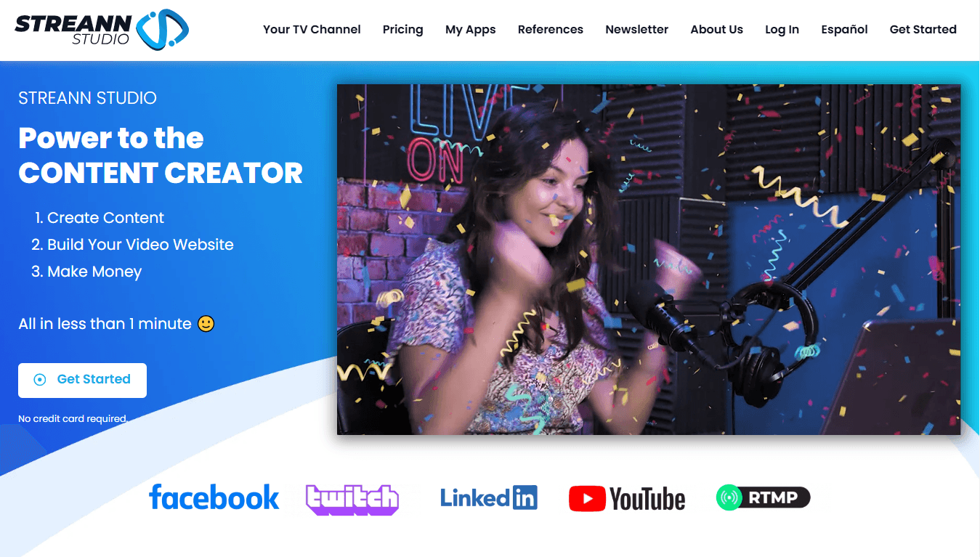
Task: Switch the site language to Español
Action: 843,29
